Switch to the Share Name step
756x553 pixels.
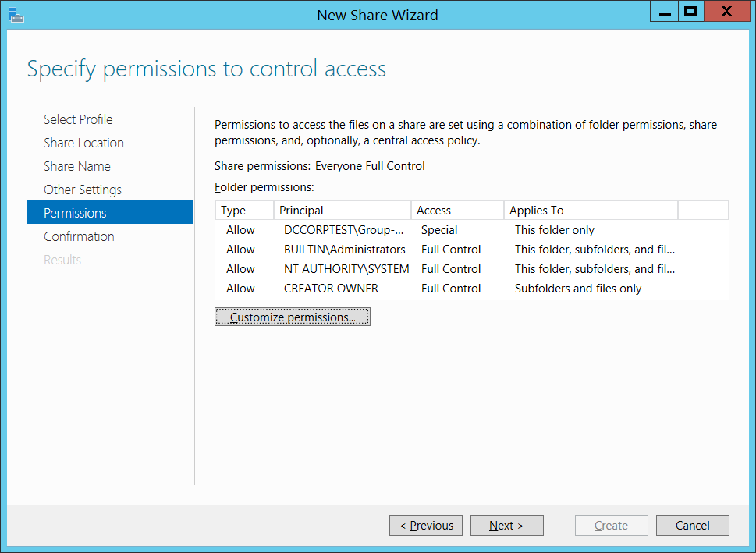coord(77,166)
